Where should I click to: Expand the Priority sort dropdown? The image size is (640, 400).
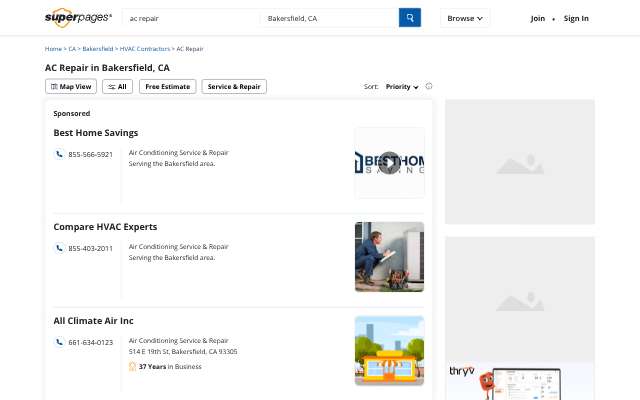(x=402, y=87)
